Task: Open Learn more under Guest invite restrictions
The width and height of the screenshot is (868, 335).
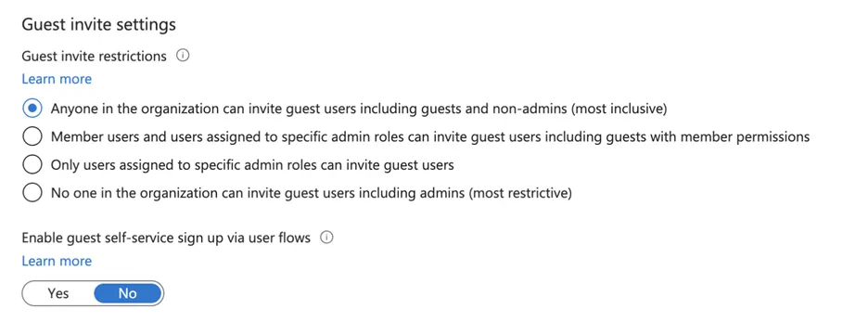Action: pos(57,79)
